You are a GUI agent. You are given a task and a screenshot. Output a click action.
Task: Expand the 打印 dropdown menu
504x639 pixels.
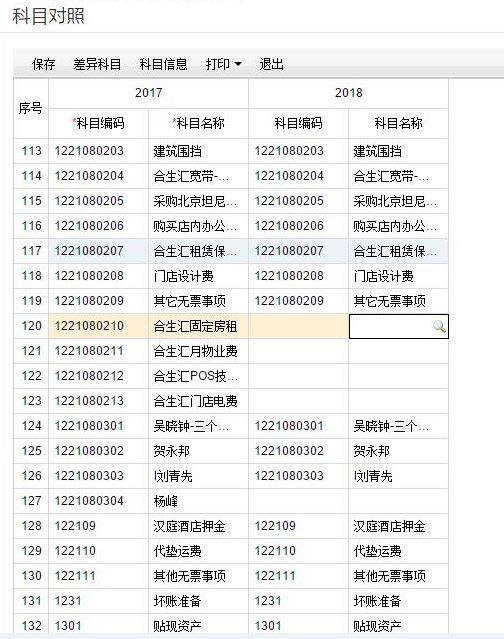point(224,64)
